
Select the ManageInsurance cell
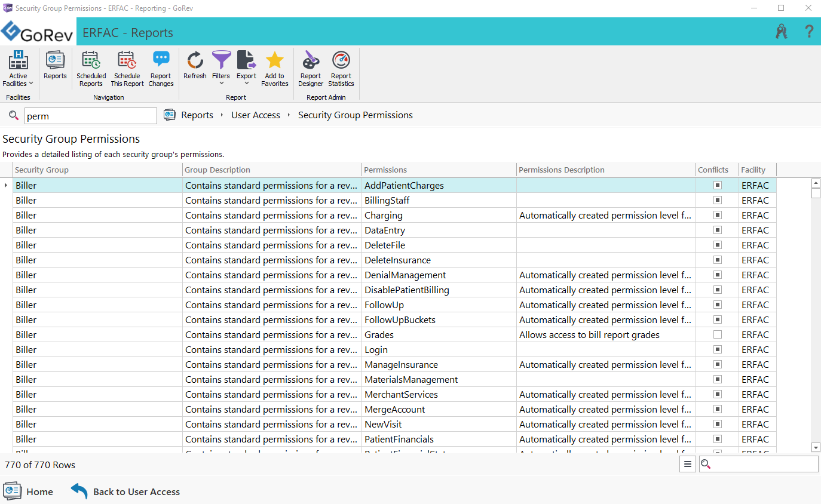pyautogui.click(x=440, y=364)
